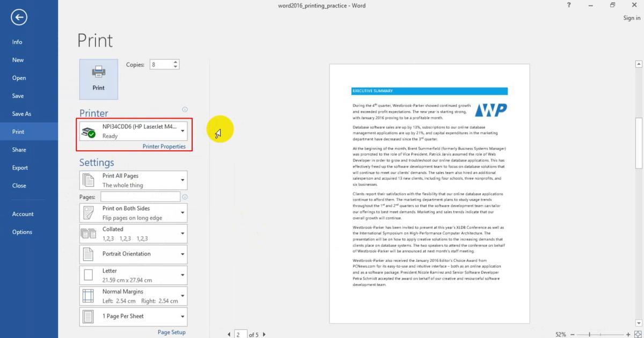This screenshot has height=338, width=644.
Task: Click the Page Setup link
Action: pyautogui.click(x=172, y=332)
